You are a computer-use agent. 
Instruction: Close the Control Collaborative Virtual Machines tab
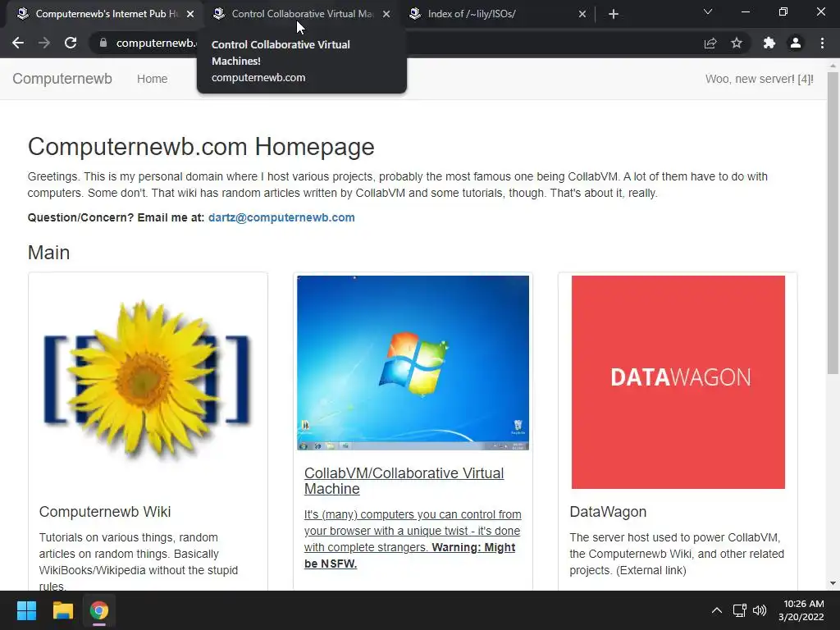386,14
